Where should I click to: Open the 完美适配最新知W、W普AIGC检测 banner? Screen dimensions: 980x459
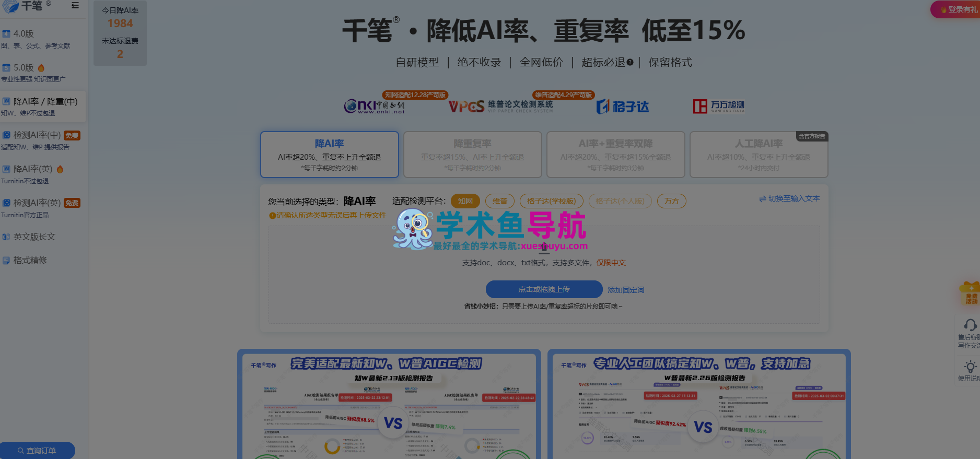point(389,405)
